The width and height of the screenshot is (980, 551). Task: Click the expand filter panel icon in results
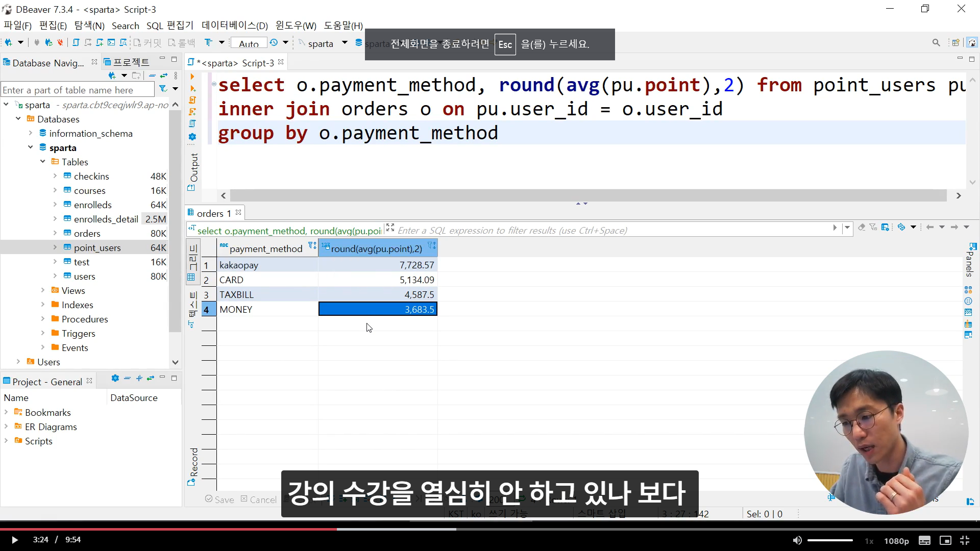pos(390,228)
